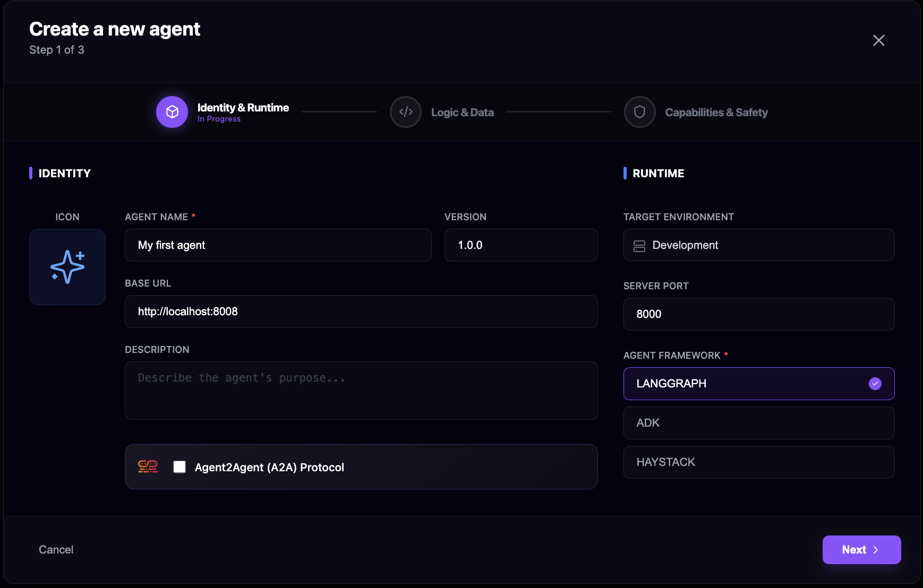The height and width of the screenshot is (588, 923).
Task: Click the agent description text area
Action: pyautogui.click(x=361, y=391)
